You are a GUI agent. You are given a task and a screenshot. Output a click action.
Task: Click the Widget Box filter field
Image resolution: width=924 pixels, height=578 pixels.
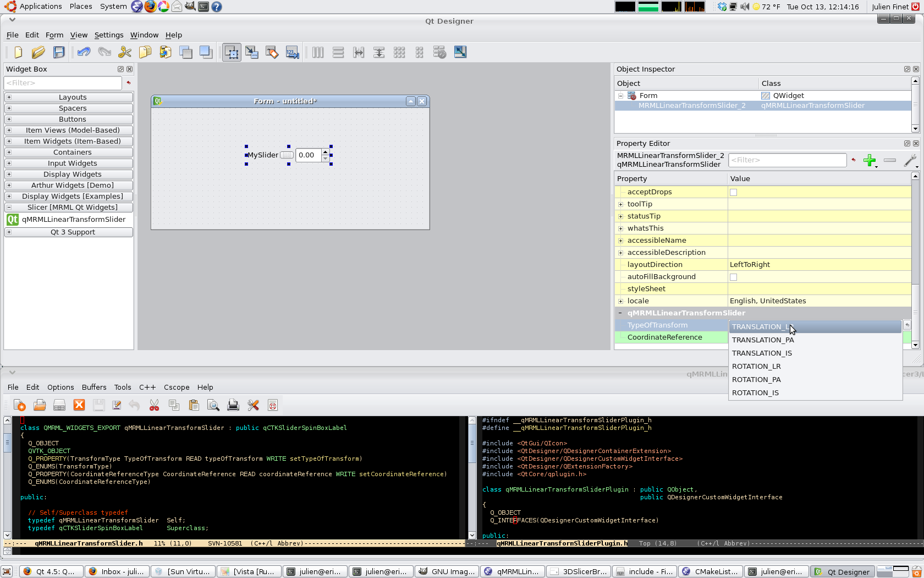[x=63, y=83]
